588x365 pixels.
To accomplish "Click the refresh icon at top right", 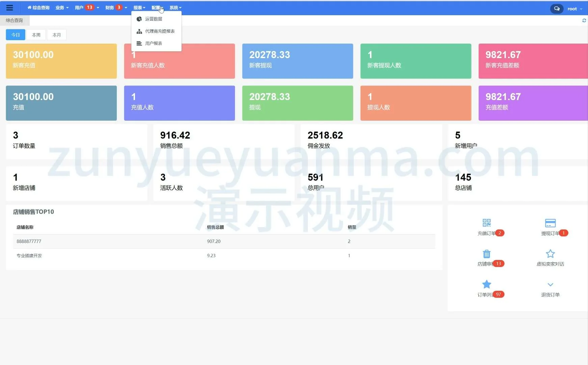I will [x=584, y=21].
